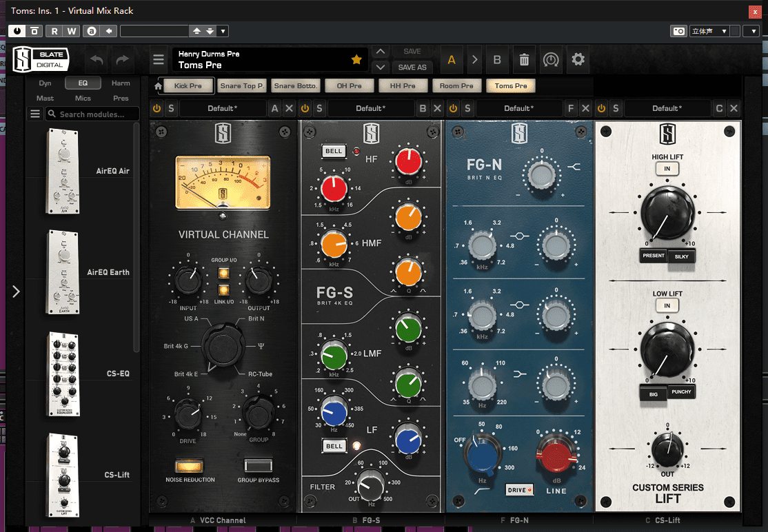Screen dimensions: 768x532
Task: Click the redo arrow in the Slate toolbar
Action: [x=122, y=60]
